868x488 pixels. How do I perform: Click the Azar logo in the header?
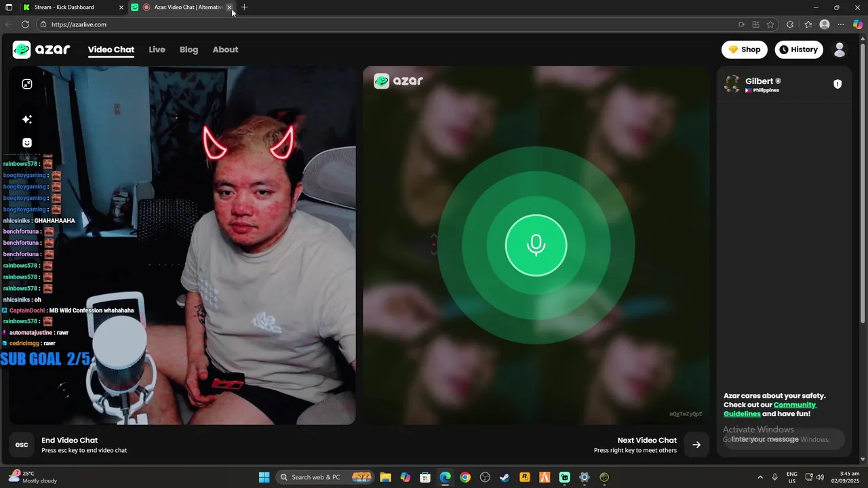click(41, 49)
